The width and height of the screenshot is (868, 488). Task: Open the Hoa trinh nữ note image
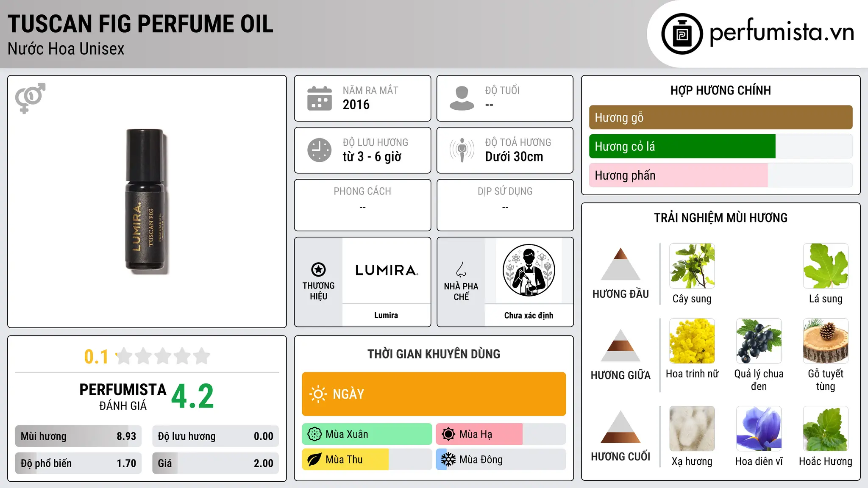(x=692, y=341)
